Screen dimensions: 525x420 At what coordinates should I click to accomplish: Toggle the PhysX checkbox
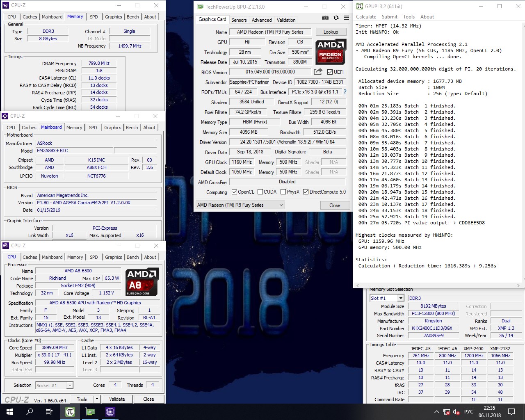[283, 192]
